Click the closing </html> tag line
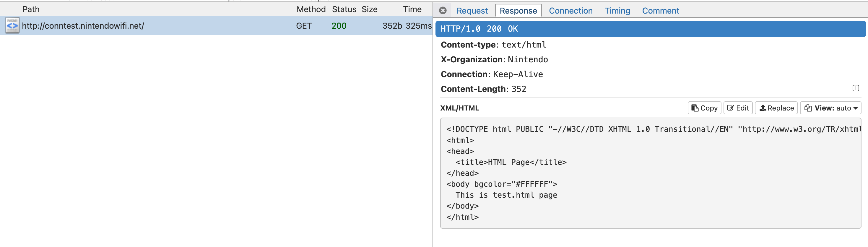 (x=462, y=217)
